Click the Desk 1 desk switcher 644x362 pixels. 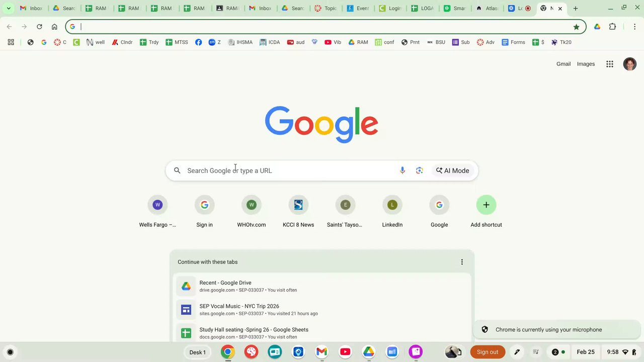point(197,352)
